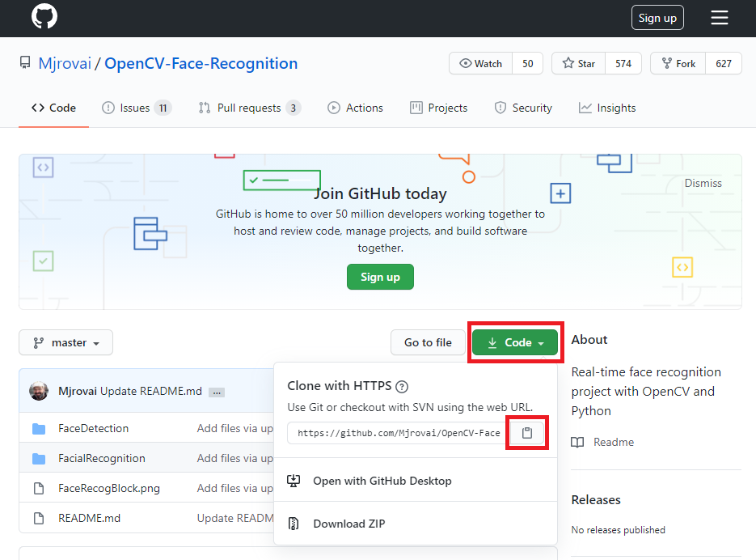This screenshot has width=756, height=560.
Task: Click the help icon next to Clone with HTTPS
Action: [x=402, y=386]
